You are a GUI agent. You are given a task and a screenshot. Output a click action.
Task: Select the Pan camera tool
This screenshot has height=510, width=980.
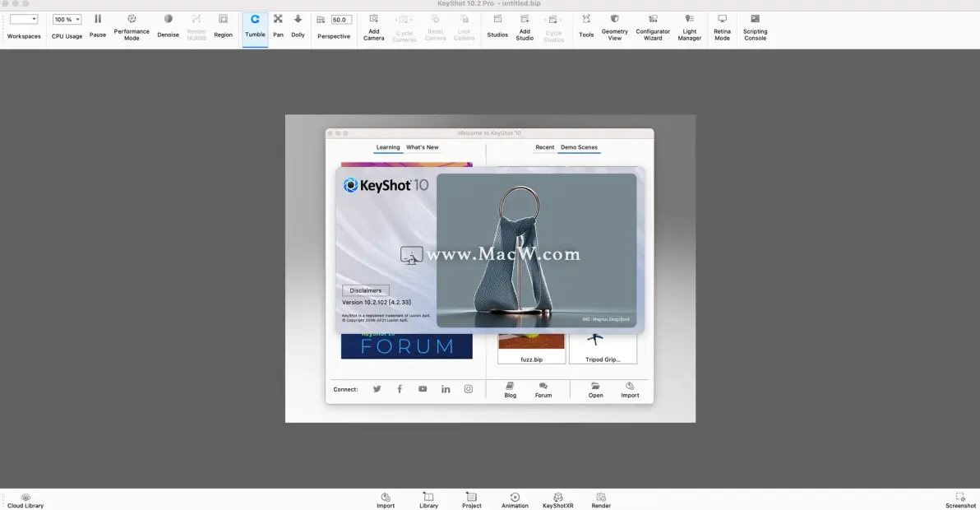point(278,26)
